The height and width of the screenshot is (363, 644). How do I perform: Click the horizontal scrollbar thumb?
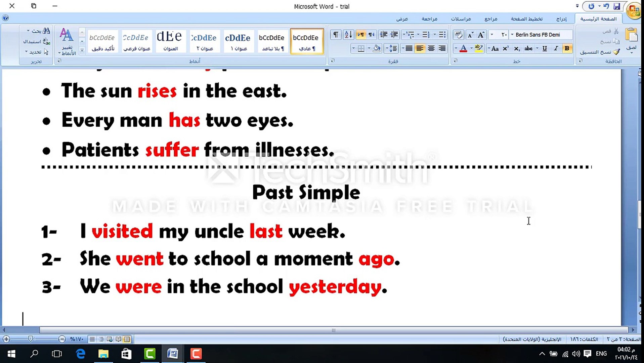coord(334,330)
